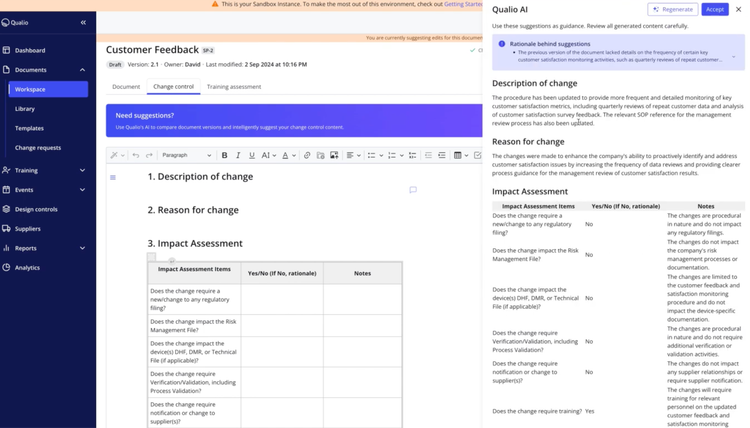This screenshot has width=750, height=428.
Task: Click the Bold formatting icon
Action: (x=225, y=155)
